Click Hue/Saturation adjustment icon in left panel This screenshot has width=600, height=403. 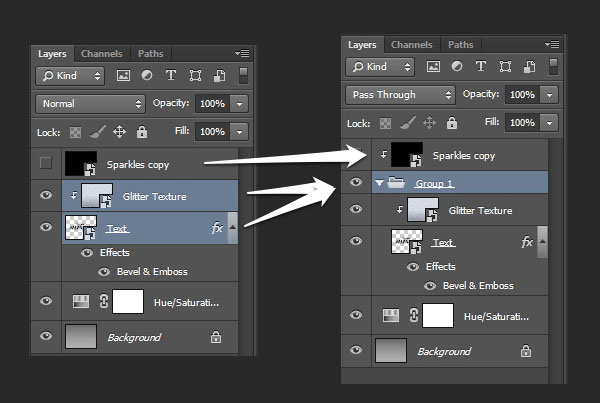(81, 302)
